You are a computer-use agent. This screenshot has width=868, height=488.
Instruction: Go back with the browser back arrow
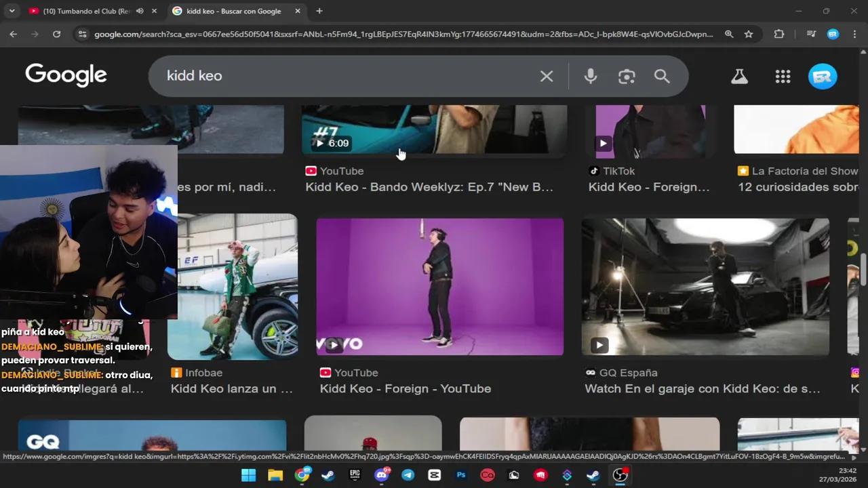click(x=13, y=34)
